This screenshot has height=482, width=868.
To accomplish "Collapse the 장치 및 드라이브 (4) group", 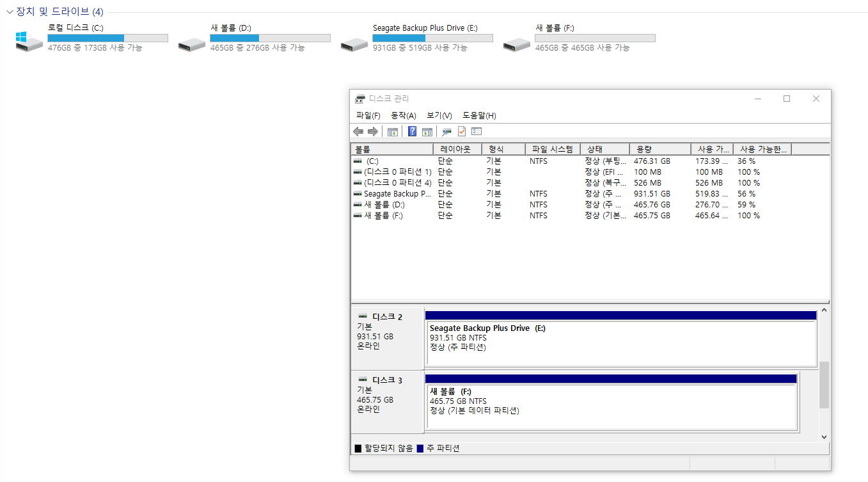I will (10, 12).
